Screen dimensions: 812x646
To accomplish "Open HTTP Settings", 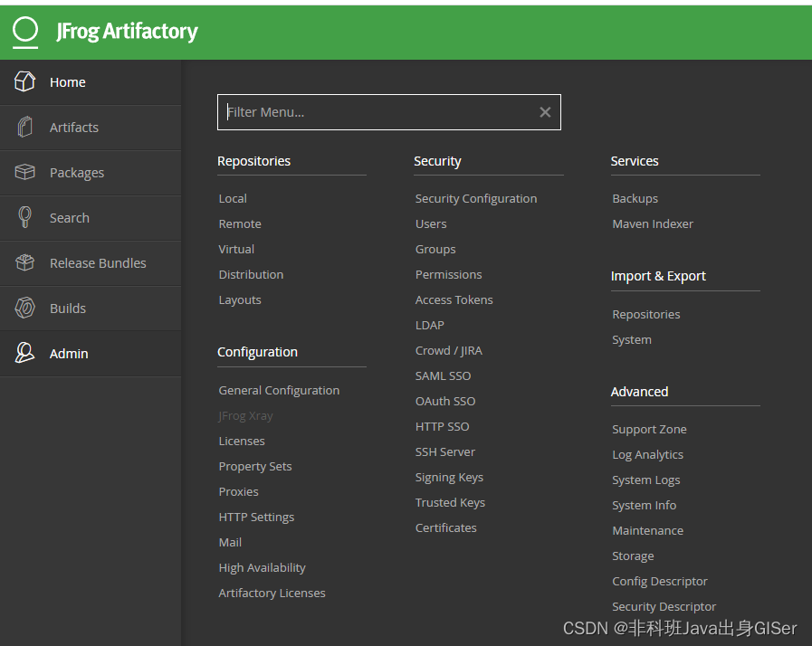I will click(256, 518).
